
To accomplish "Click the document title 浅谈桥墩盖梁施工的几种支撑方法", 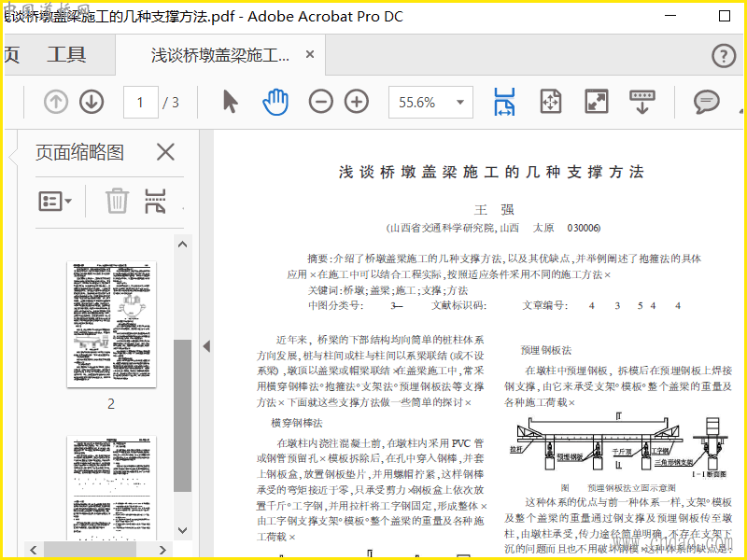I will click(x=491, y=172).
